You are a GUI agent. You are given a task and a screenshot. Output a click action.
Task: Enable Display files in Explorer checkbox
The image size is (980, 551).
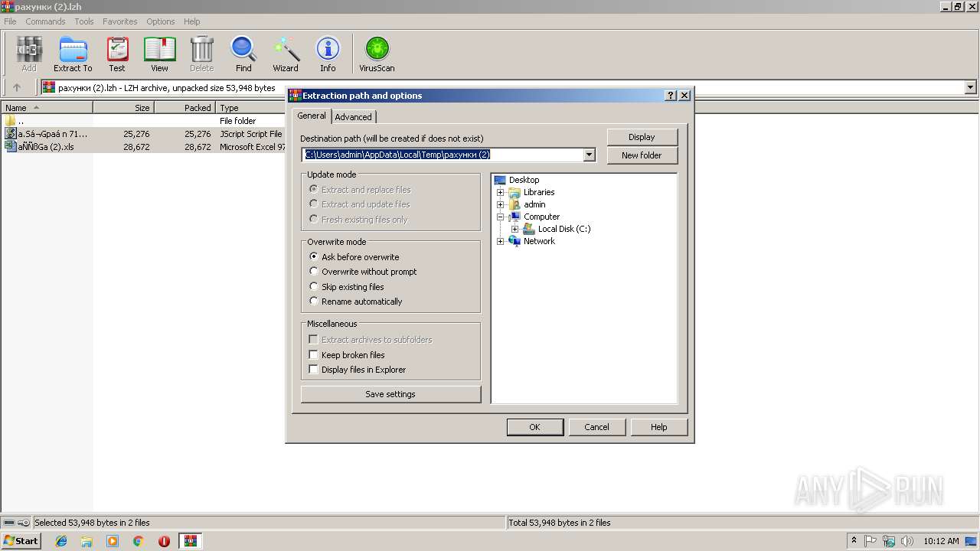(313, 369)
